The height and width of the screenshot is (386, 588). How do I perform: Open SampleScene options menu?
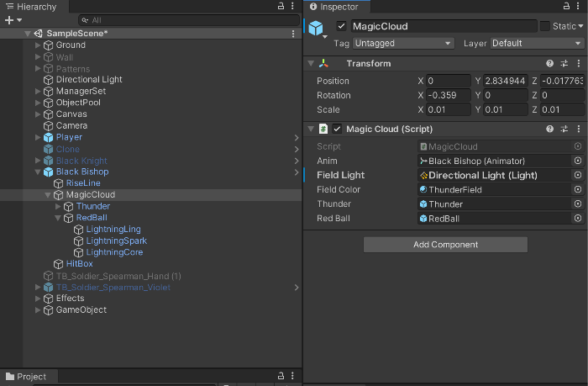(293, 34)
